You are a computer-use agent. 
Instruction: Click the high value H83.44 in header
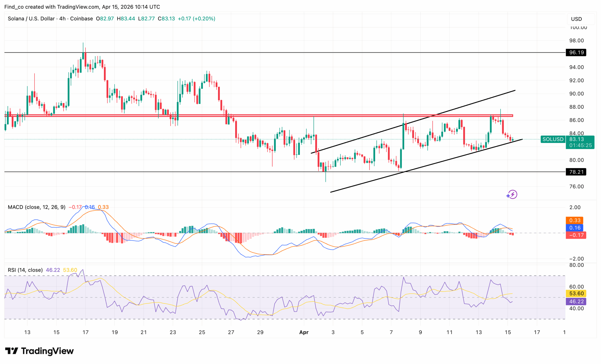click(126, 19)
